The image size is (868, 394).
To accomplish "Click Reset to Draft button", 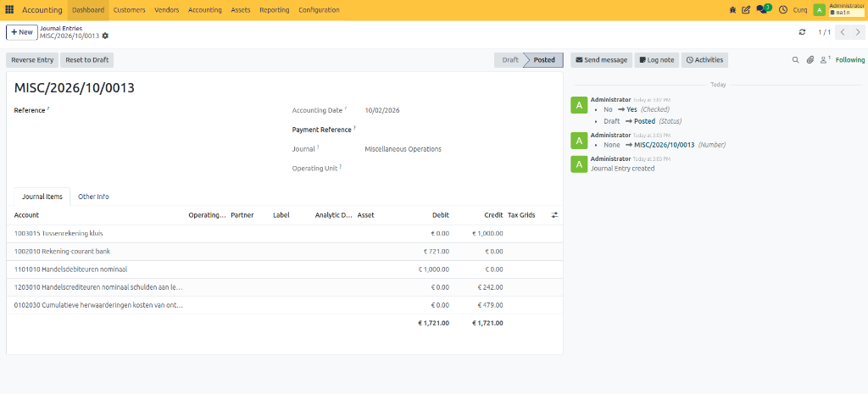I will pos(87,60).
